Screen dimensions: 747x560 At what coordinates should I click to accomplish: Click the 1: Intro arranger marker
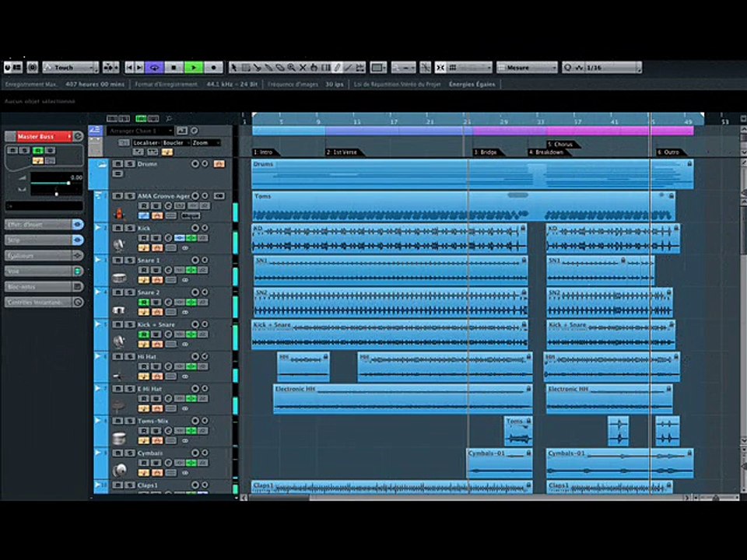(x=265, y=152)
